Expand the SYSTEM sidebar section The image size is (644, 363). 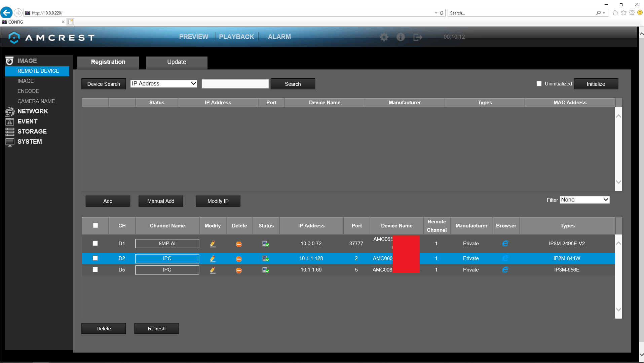[x=30, y=142]
